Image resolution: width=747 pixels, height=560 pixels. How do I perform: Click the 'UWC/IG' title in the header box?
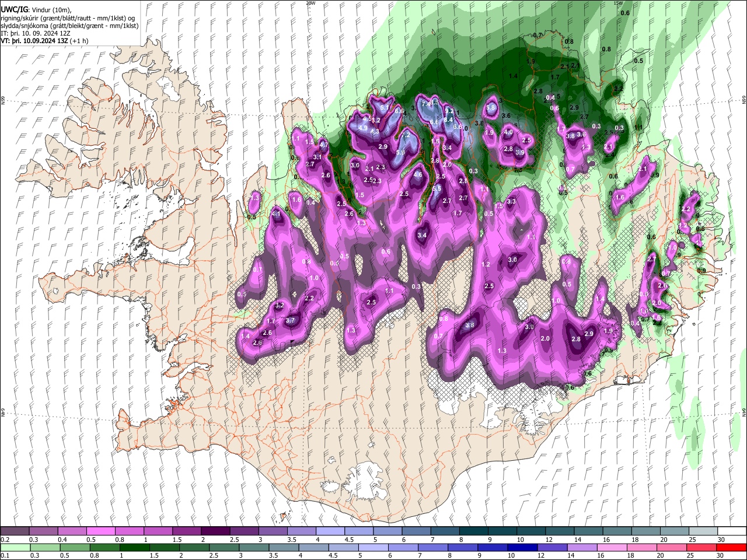point(14,9)
